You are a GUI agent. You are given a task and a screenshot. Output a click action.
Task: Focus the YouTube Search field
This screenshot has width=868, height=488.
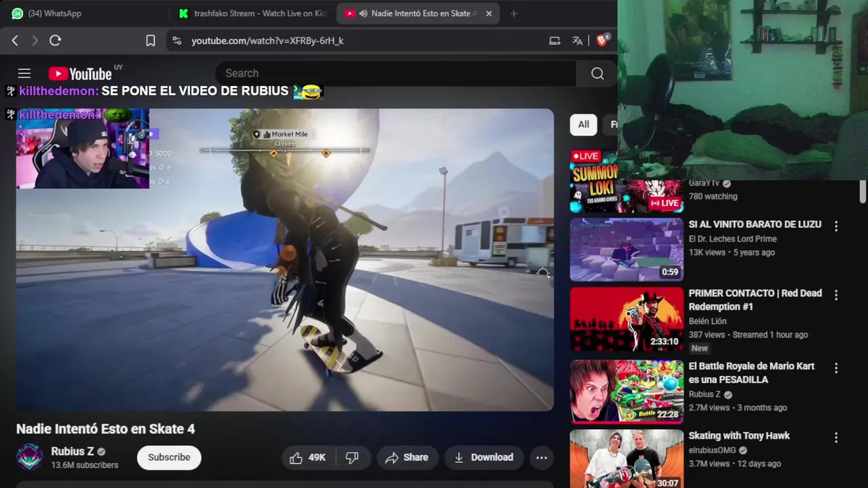click(x=395, y=73)
